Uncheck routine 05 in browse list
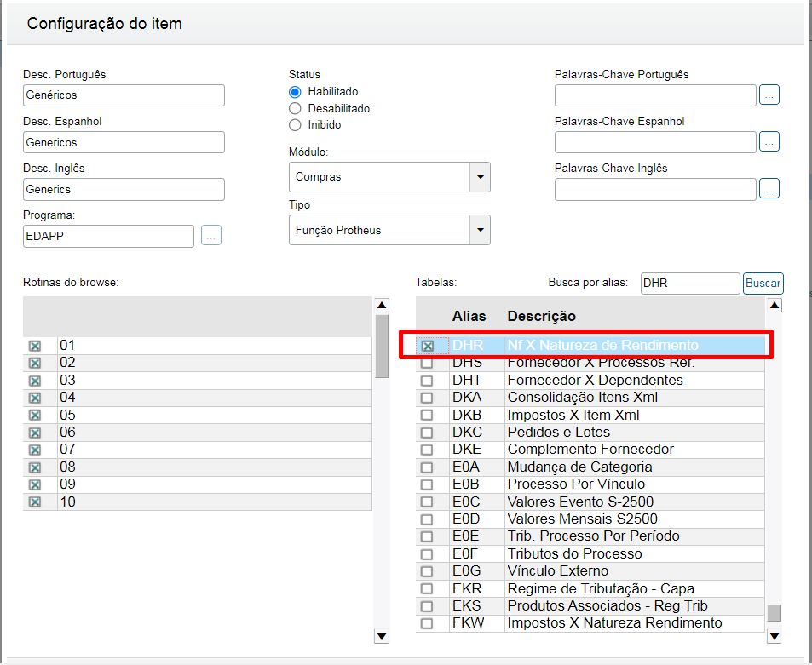This screenshot has width=812, height=665. (35, 416)
